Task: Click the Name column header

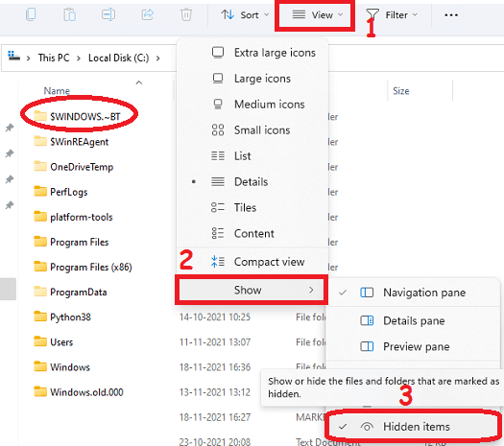Action: click(x=57, y=90)
